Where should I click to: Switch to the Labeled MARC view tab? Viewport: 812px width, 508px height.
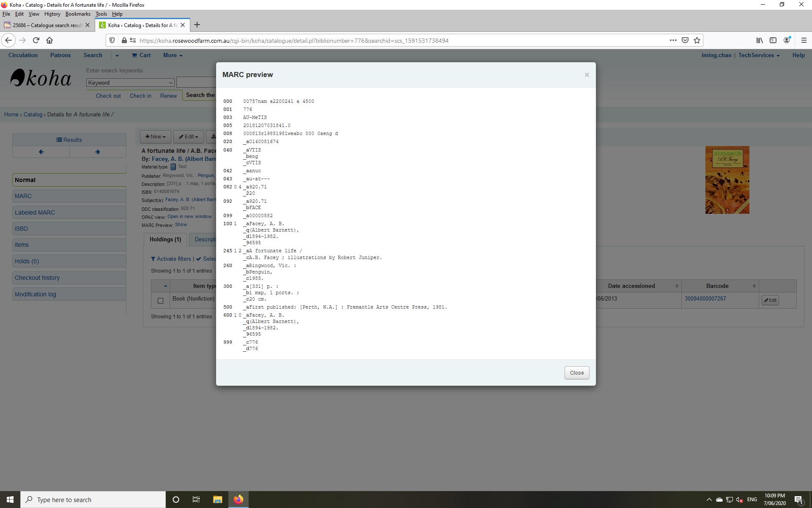[x=35, y=213]
